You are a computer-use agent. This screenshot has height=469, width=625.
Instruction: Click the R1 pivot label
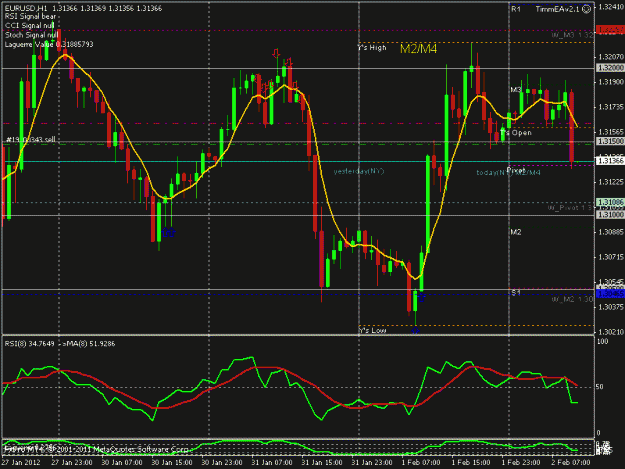click(x=516, y=9)
